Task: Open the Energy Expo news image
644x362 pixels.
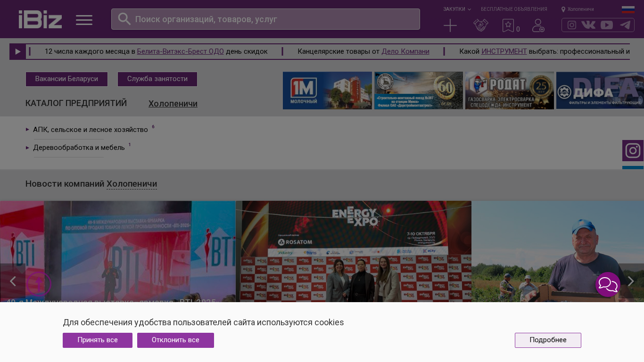Action: (354, 252)
